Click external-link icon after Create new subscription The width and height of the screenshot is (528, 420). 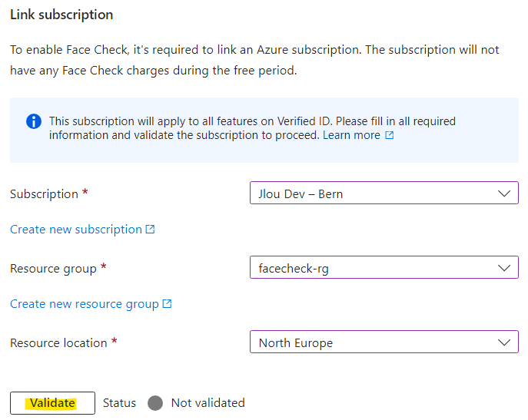pos(150,230)
